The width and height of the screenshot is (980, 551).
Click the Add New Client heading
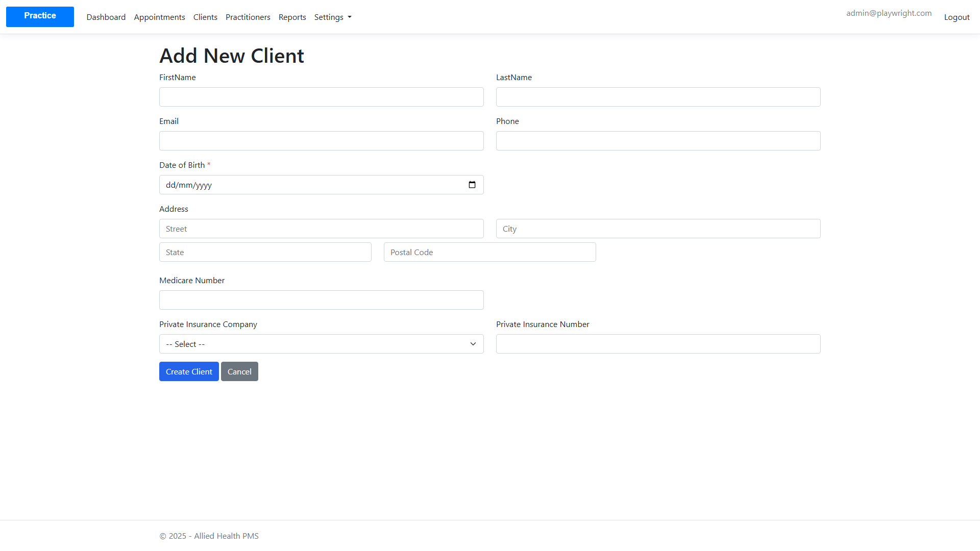click(232, 56)
